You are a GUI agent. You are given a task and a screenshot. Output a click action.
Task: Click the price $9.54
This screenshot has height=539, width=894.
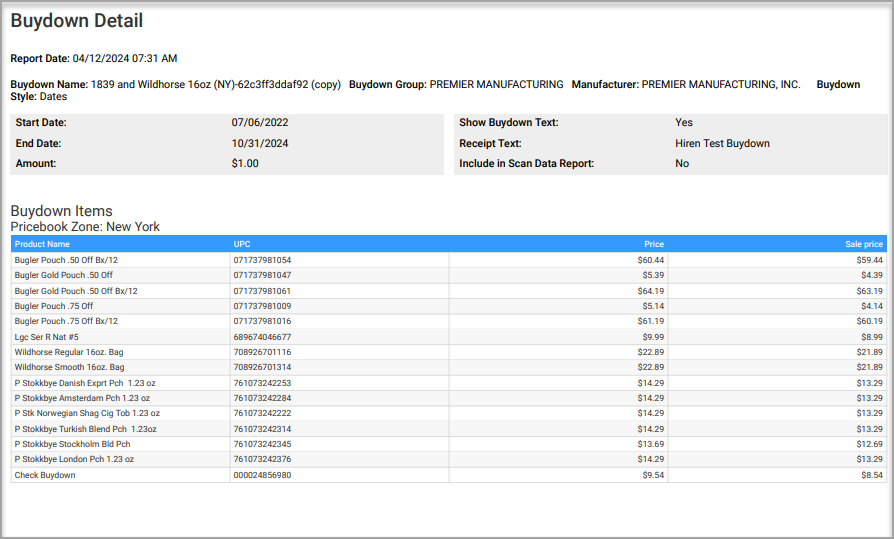click(653, 475)
